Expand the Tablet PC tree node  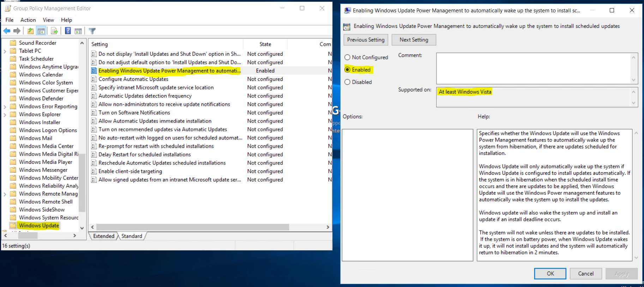tap(5, 51)
